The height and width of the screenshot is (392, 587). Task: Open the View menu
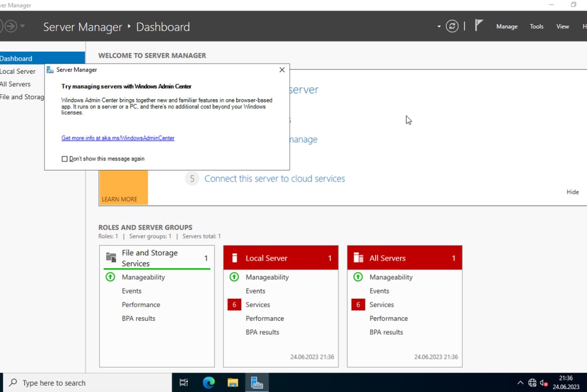pyautogui.click(x=562, y=26)
